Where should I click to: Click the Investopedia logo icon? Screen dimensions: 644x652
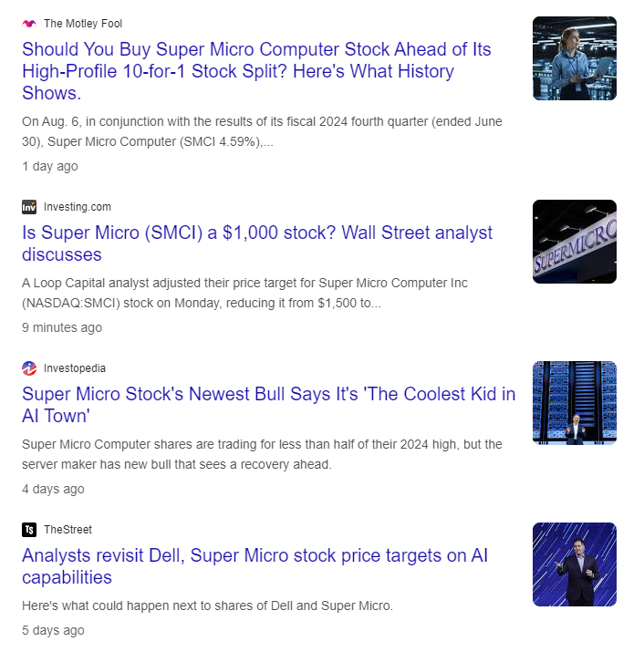pyautogui.click(x=29, y=368)
